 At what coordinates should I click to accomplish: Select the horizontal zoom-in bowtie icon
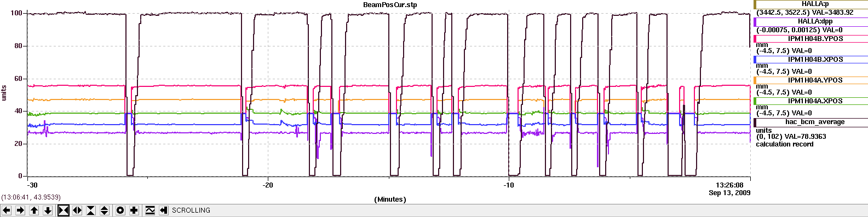coord(64,210)
